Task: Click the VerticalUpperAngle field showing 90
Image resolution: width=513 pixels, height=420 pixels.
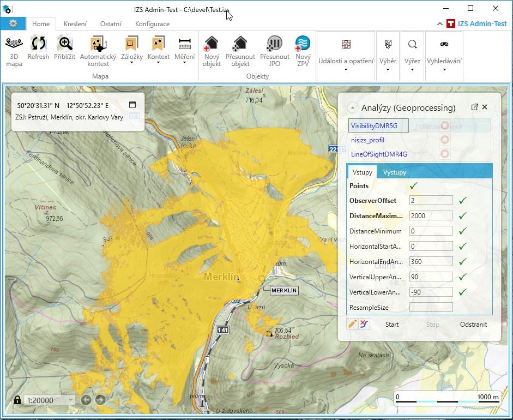Action: click(x=431, y=277)
